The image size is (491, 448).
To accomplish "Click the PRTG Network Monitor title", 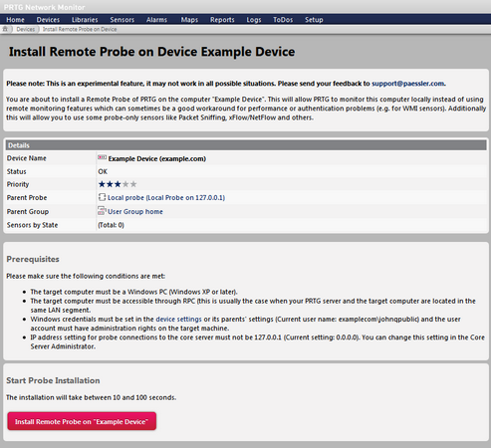I will [x=45, y=7].
